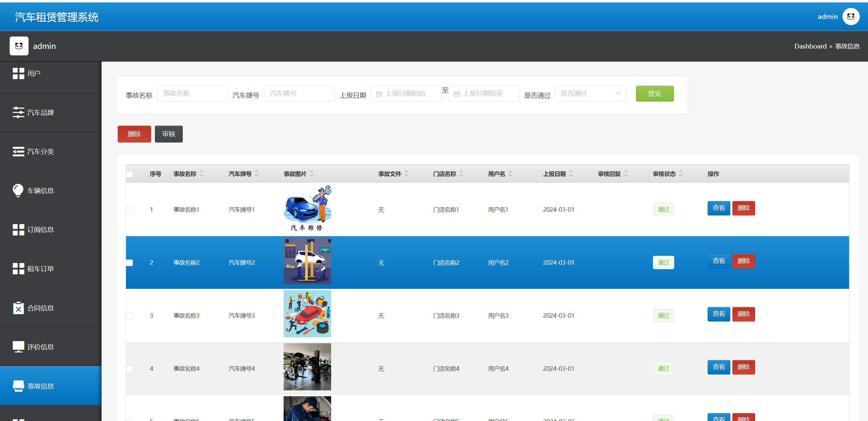Click the 汽车分类 sidebar icon

18,151
